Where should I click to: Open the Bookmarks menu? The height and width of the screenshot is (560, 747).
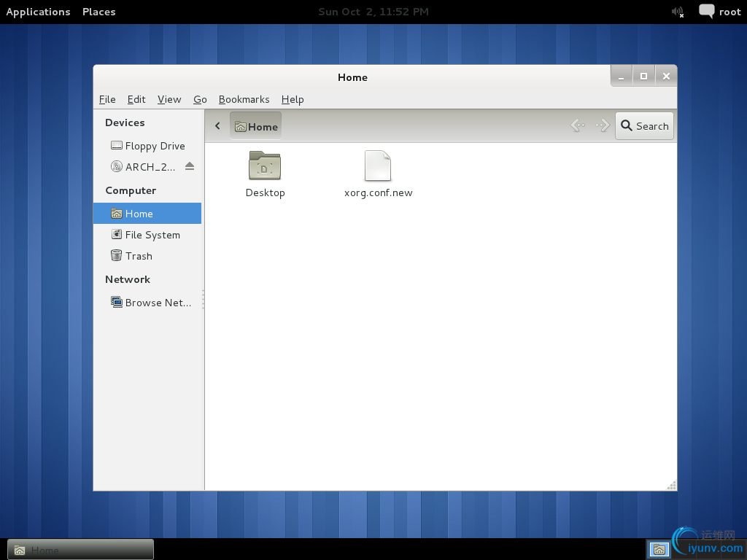coord(244,99)
